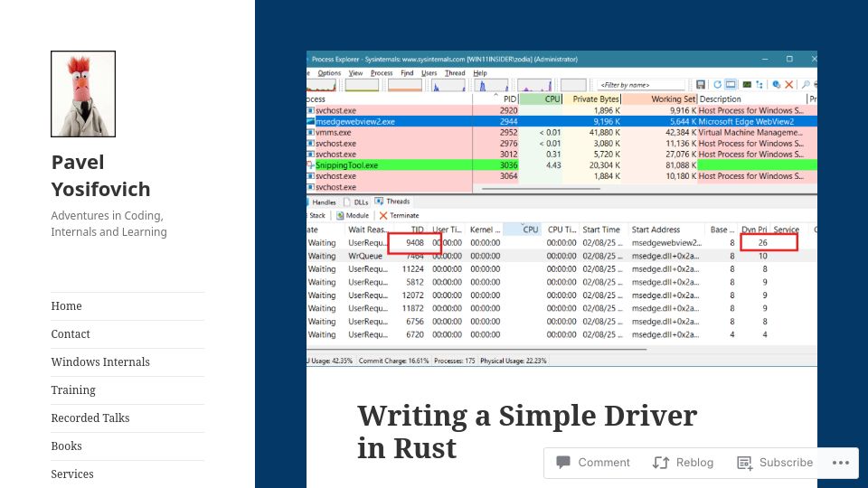The image size is (868, 488).
Task: Click the Refresh toolbar icon
Action: [x=717, y=85]
